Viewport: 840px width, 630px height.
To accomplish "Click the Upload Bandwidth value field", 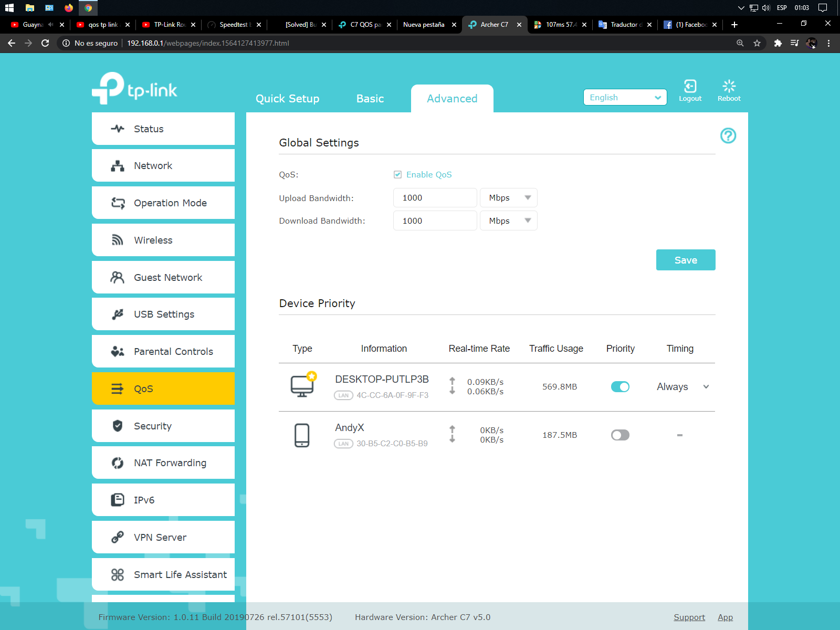I will coord(435,198).
